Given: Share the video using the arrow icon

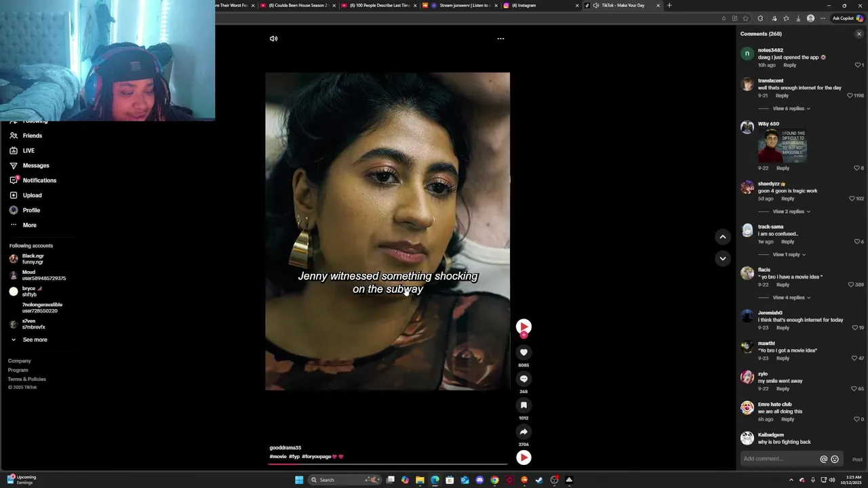Looking at the screenshot, I should pyautogui.click(x=524, y=432).
